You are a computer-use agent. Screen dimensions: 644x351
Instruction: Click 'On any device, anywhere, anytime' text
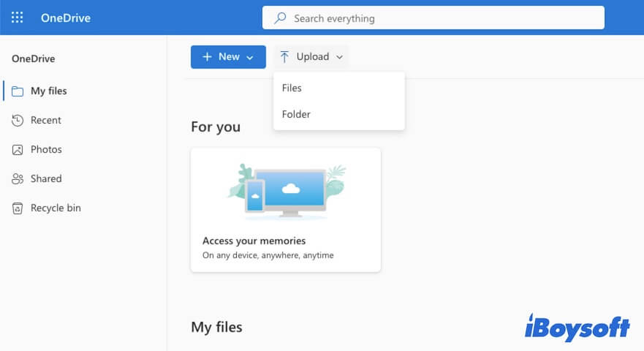pyautogui.click(x=268, y=255)
